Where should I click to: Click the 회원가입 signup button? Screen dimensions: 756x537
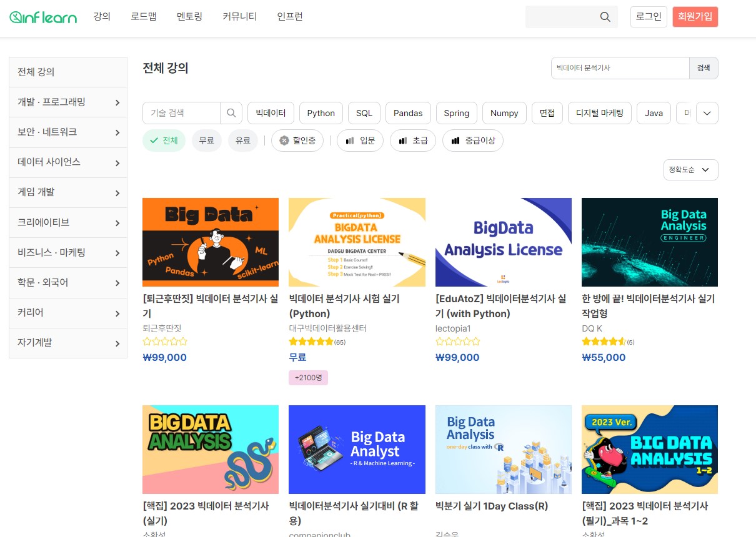click(695, 17)
